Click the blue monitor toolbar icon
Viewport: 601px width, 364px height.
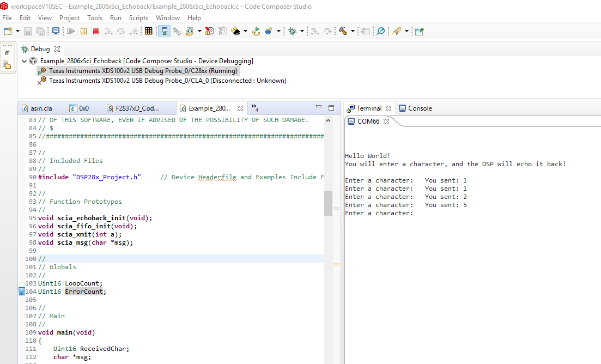(x=56, y=32)
